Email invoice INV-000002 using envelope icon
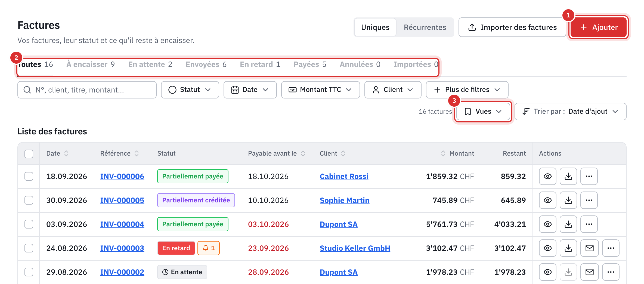 (589, 272)
